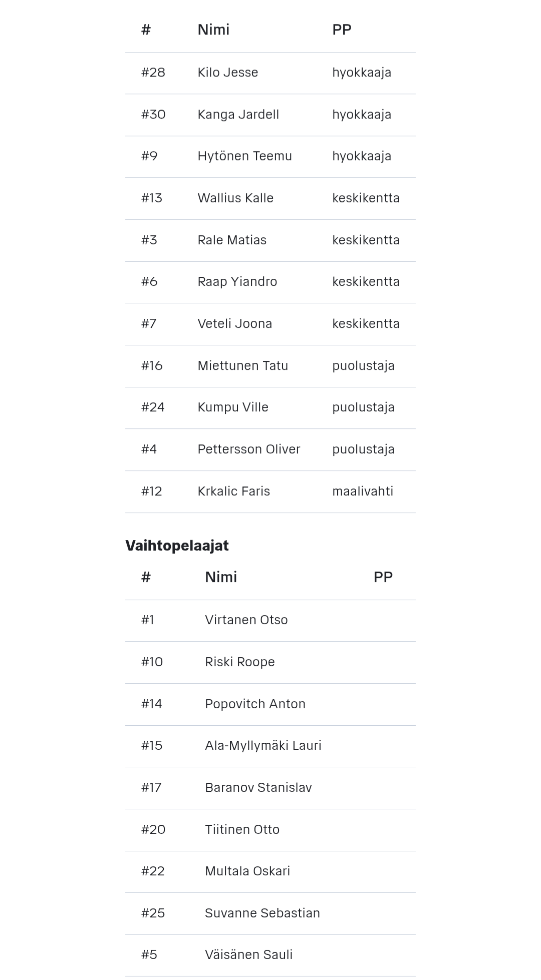
Task: Click Nimi column header in lineup table
Action: 213,30
